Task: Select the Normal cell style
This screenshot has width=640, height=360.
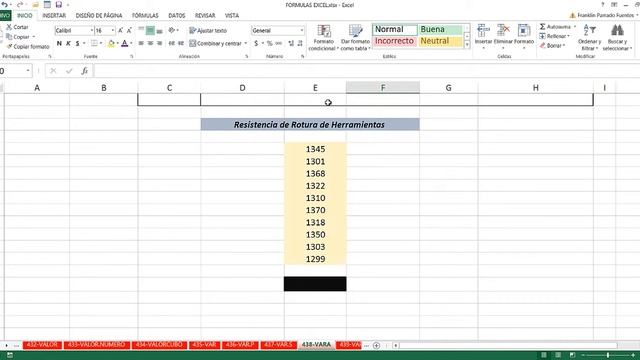Action: 394,29
